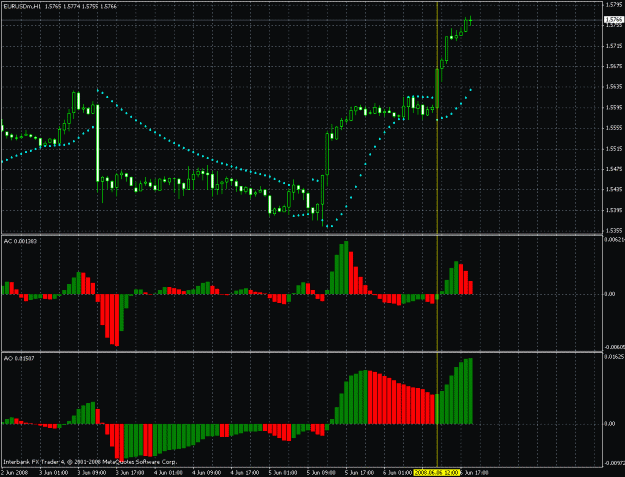Click the 4 Jun 17:00 time label
The image size is (625, 477).
tap(245, 473)
